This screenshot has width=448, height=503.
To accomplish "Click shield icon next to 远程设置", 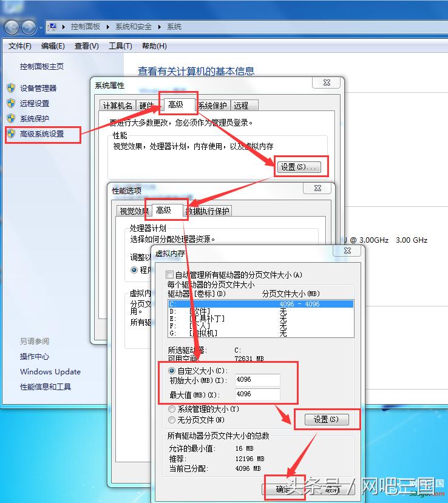I will tap(12, 103).
